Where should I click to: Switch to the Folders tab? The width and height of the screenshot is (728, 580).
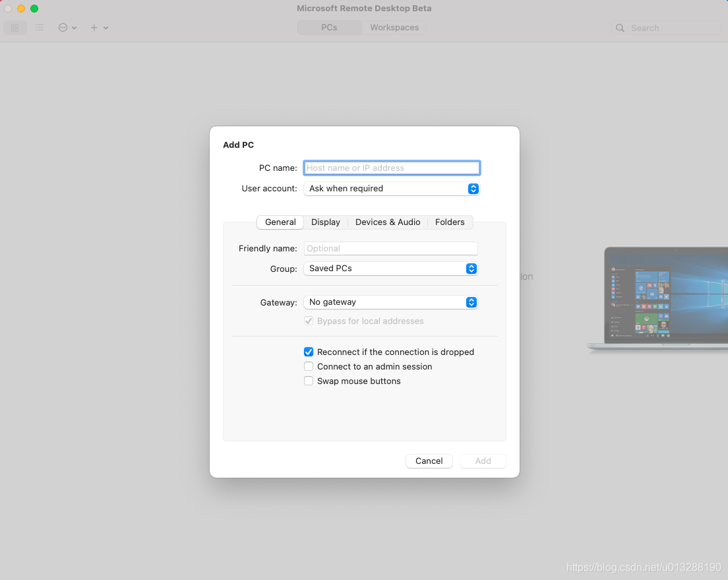[x=450, y=222]
